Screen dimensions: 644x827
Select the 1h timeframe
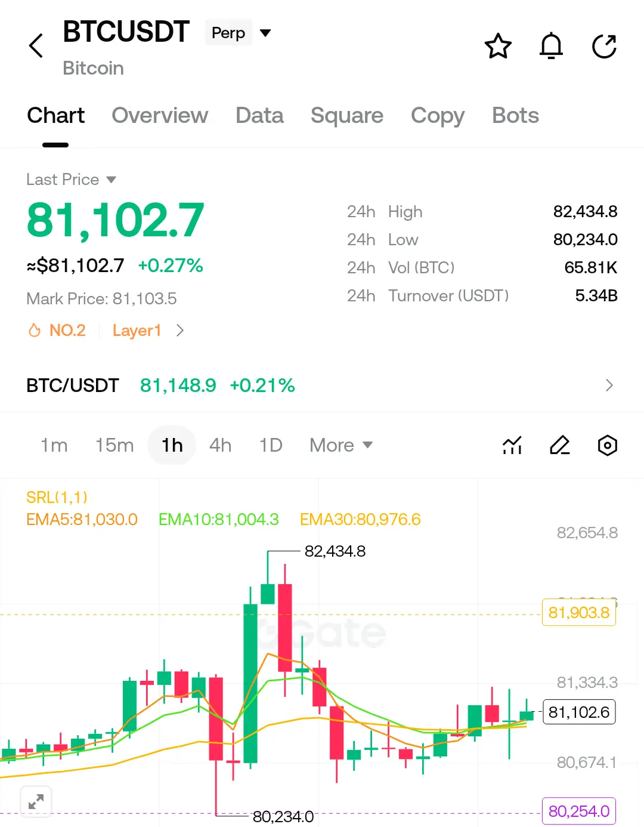coord(172,445)
